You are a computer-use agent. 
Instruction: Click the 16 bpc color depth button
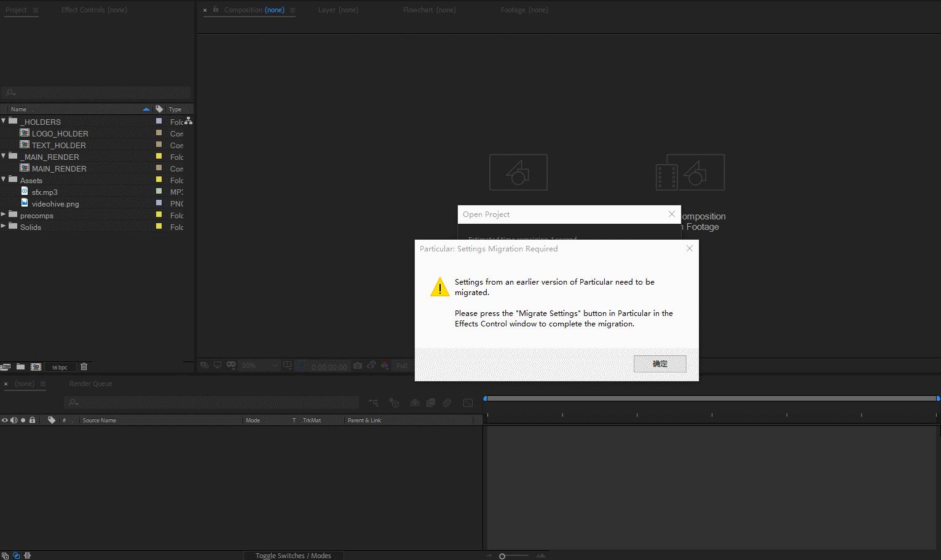(60, 368)
